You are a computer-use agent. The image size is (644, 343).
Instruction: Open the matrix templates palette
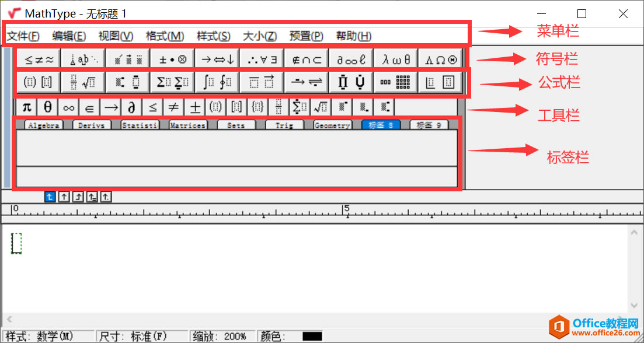tap(395, 82)
